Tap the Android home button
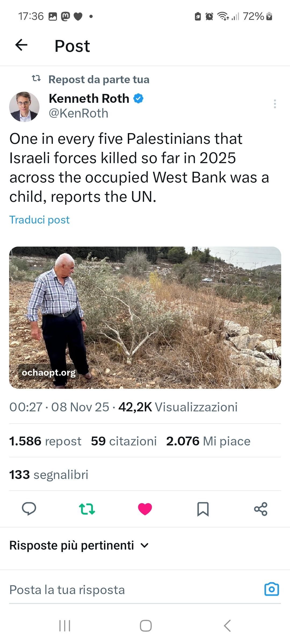290x644 pixels. pyautogui.click(x=146, y=626)
